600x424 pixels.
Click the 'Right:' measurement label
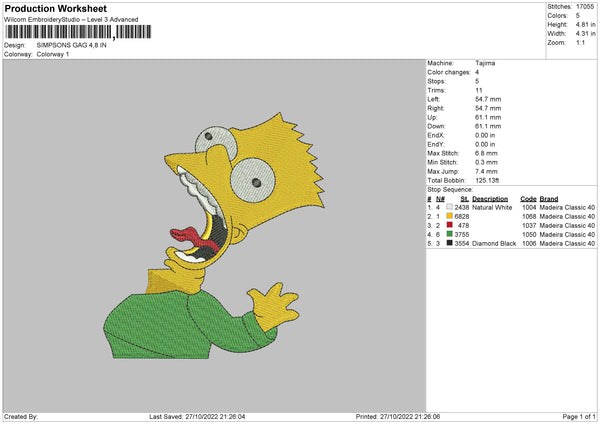[x=435, y=108]
